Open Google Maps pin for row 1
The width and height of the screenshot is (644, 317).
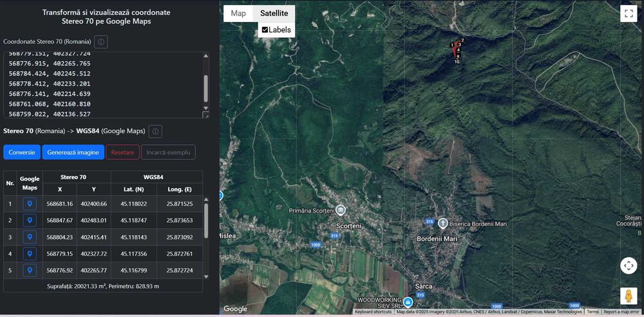[30, 204]
